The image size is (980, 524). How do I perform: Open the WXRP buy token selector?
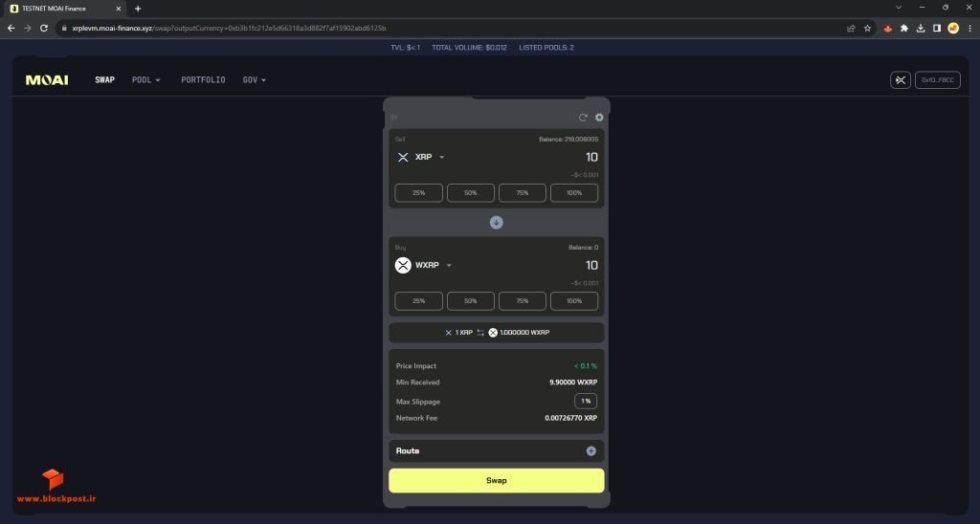click(424, 266)
